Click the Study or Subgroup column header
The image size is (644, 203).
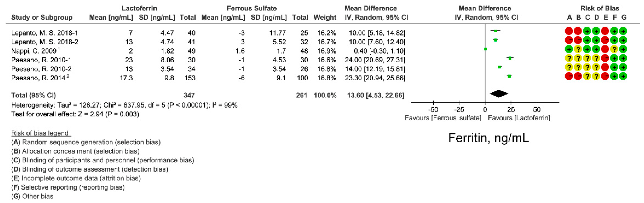point(42,18)
